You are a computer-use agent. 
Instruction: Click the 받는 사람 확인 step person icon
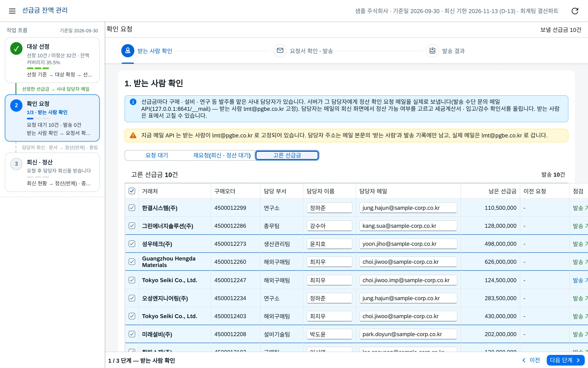(x=128, y=51)
